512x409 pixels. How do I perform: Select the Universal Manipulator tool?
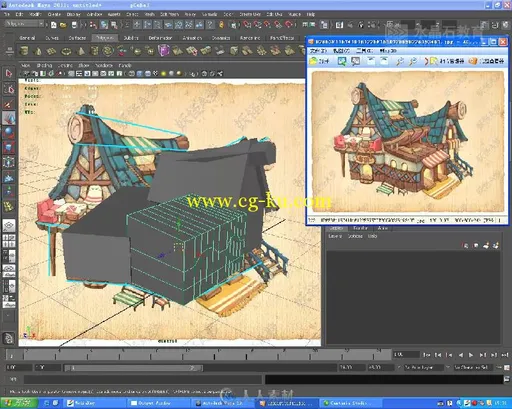9,162
